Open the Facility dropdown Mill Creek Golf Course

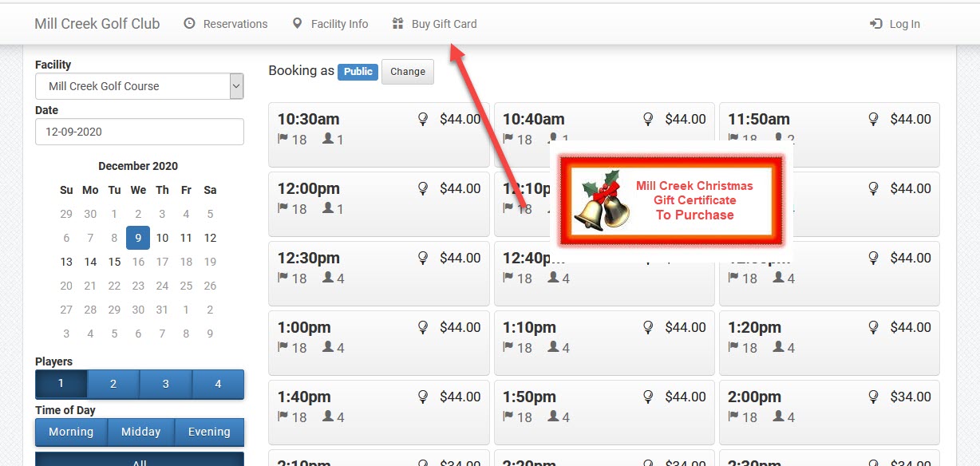pyautogui.click(x=140, y=86)
